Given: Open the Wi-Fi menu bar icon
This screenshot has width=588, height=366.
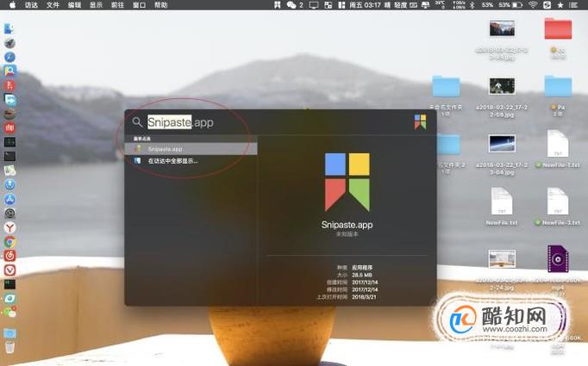Looking at the screenshot, I should 533,5.
